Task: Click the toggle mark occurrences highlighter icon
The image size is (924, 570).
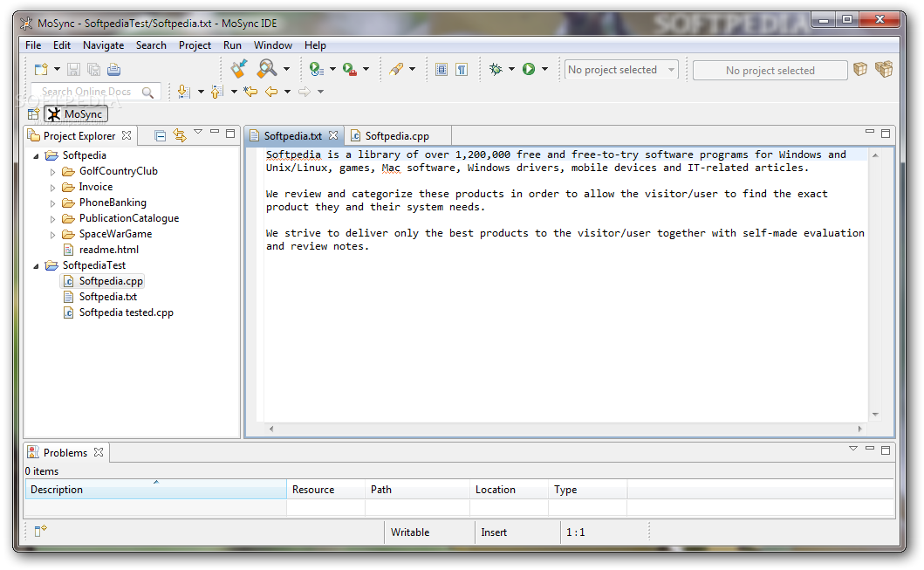Action: 397,70
